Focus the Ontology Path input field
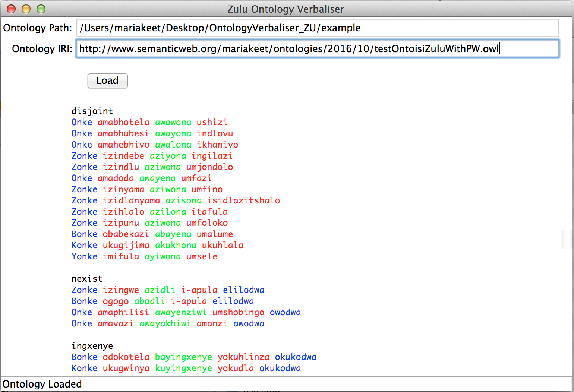 point(317,28)
